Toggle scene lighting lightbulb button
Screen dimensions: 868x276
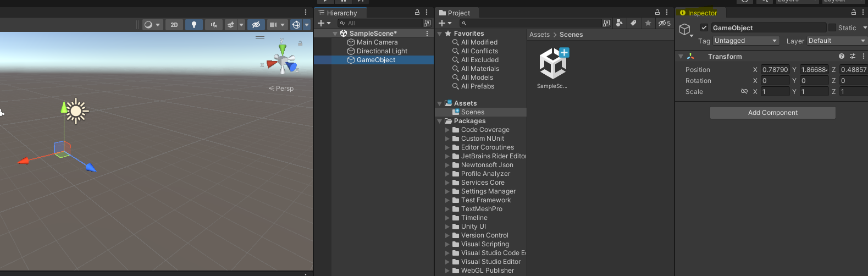(193, 25)
